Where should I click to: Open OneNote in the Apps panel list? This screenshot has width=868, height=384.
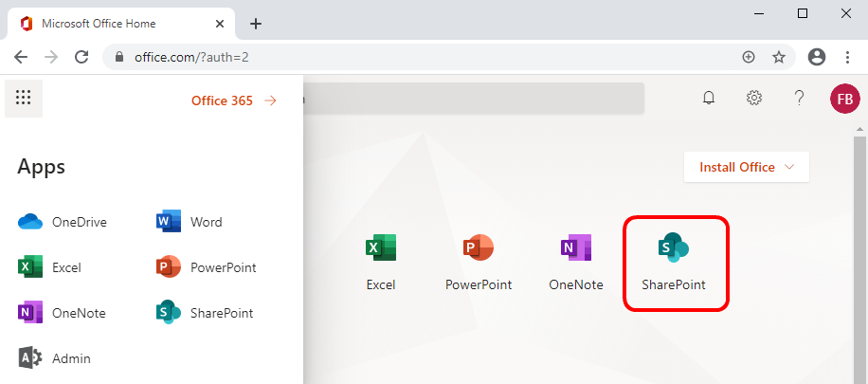[x=62, y=313]
